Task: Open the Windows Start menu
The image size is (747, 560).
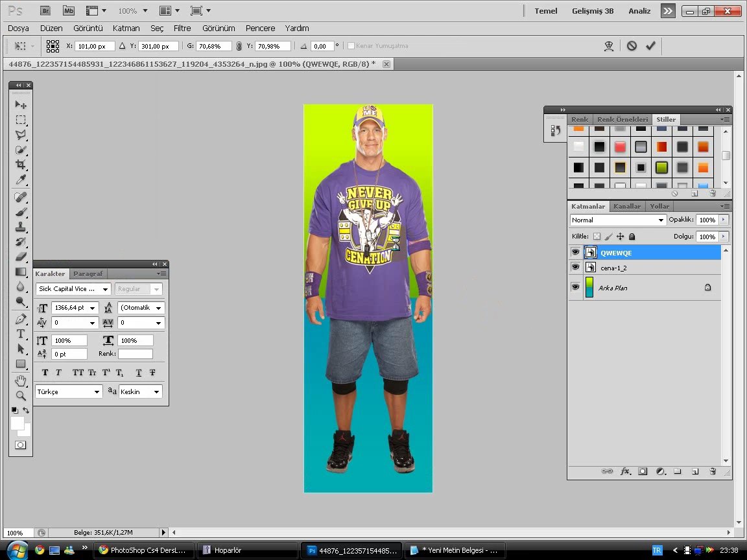Action: [x=17, y=550]
